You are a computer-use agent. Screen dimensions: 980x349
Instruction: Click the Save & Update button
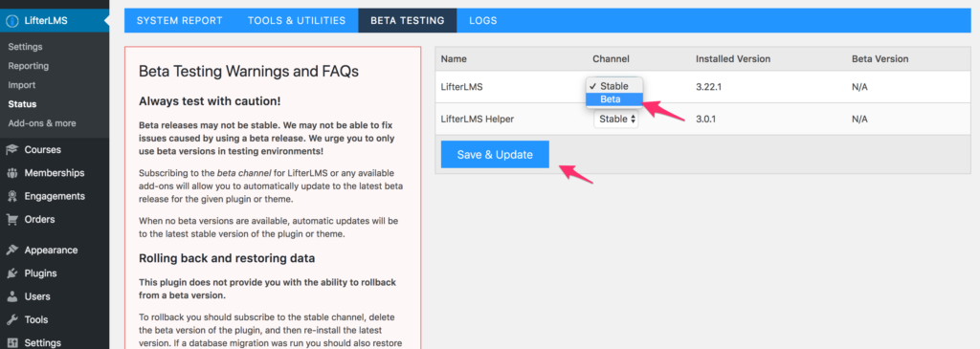(x=495, y=155)
